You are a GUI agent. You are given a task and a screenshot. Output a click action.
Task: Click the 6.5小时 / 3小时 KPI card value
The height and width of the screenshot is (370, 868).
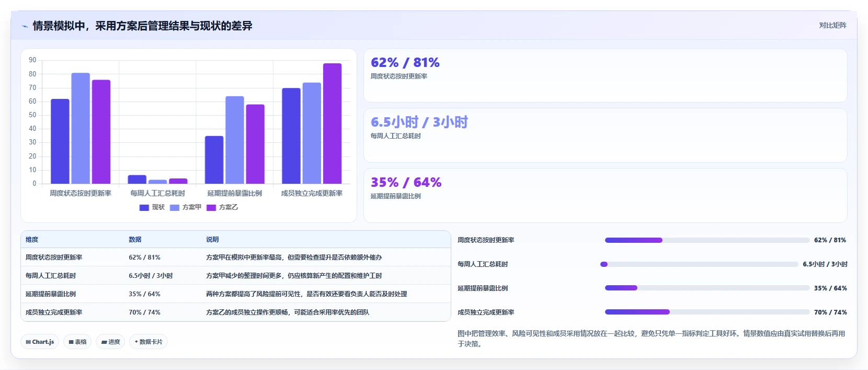click(x=419, y=122)
